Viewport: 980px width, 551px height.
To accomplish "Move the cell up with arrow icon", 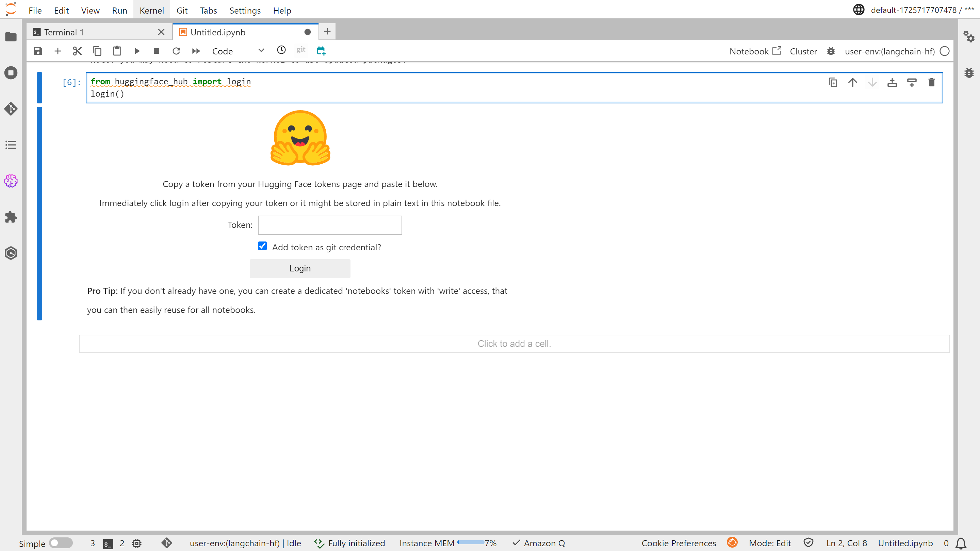I will click(852, 83).
